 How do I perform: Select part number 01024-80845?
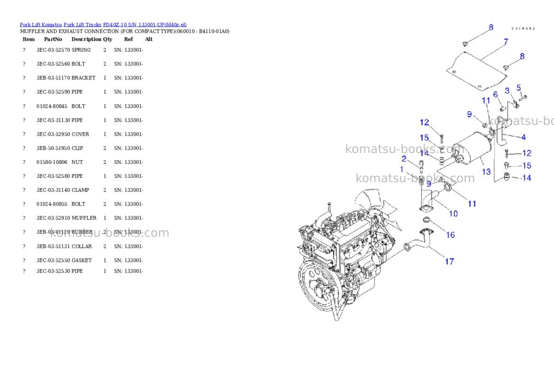(51, 106)
